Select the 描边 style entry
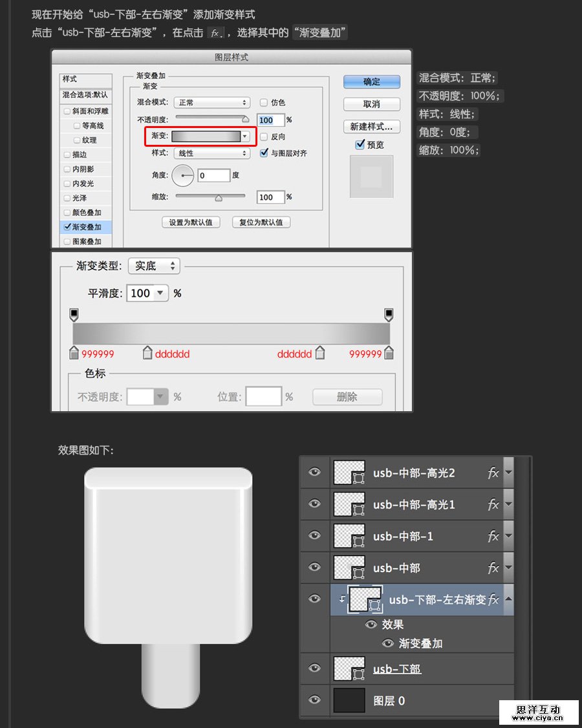The height and width of the screenshot is (728, 582). pos(78,155)
